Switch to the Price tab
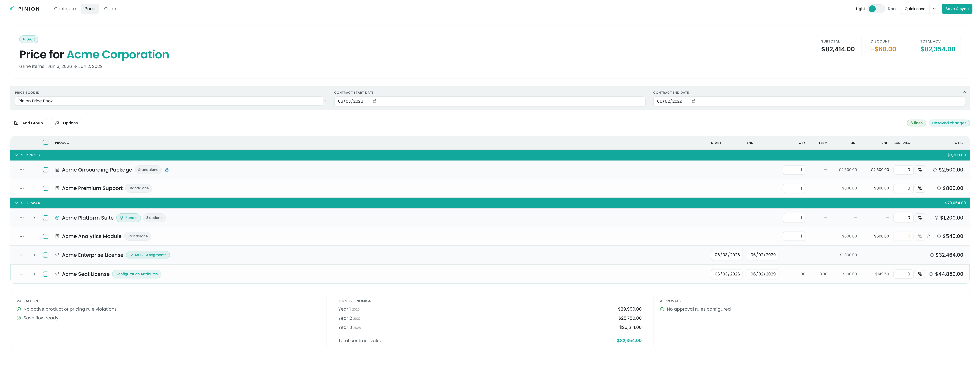This screenshot has width=980, height=378. [90, 9]
